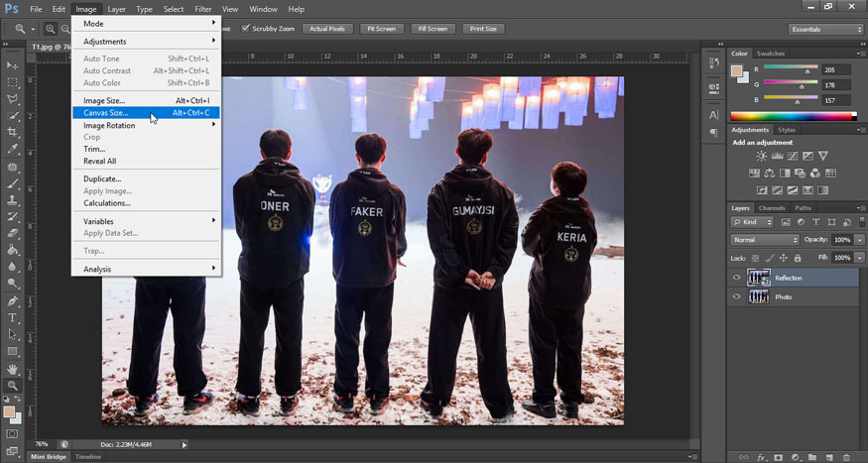The image size is (868, 463).
Task: Select the Type tool
Action: pos(13,318)
